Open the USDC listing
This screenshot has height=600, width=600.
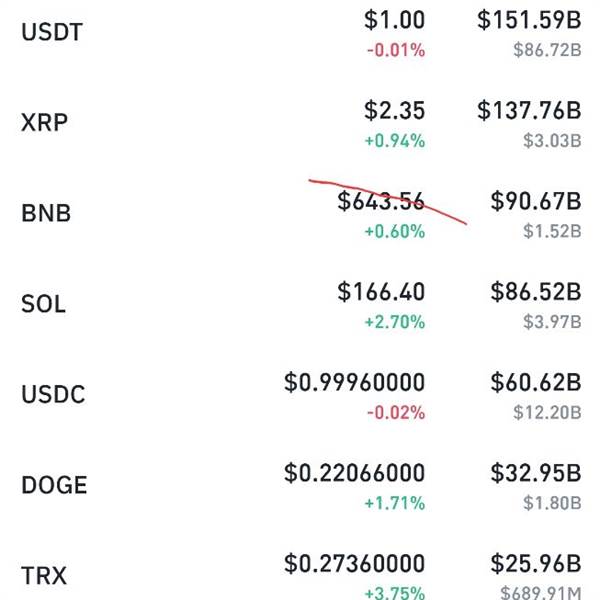(x=300, y=395)
